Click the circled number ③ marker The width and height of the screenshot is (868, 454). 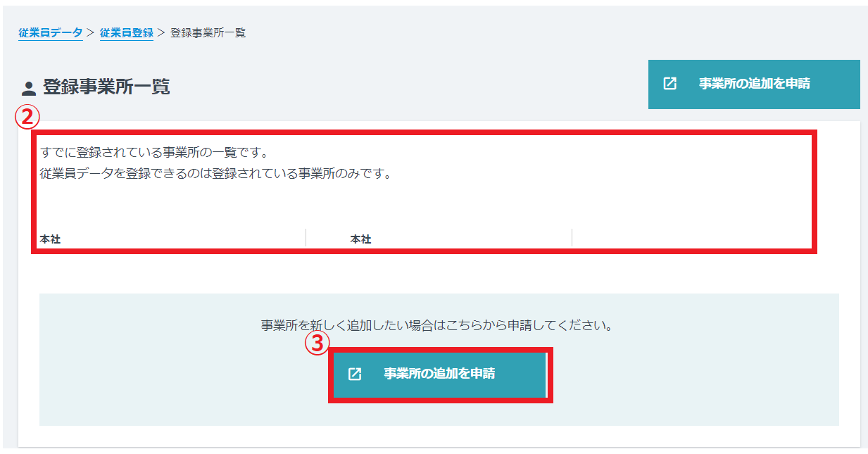317,343
